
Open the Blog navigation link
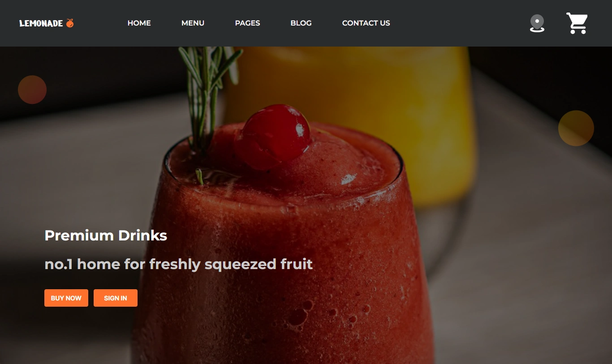(301, 23)
